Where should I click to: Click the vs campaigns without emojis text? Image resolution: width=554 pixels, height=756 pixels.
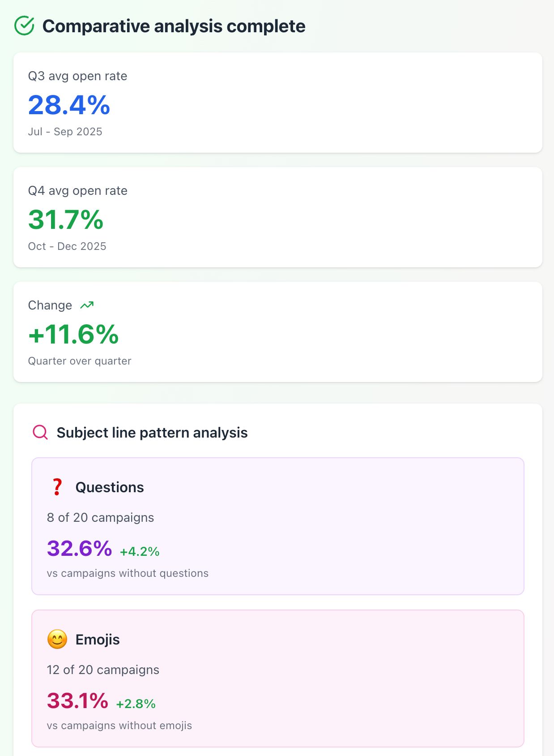[119, 725]
